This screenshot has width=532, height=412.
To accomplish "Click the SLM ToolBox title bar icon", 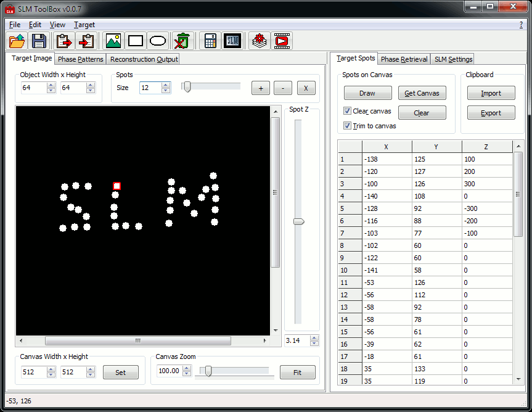I will [10, 9].
